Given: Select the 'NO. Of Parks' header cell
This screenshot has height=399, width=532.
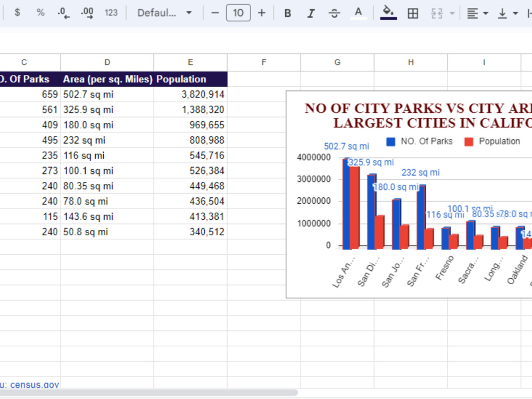Looking at the screenshot, I should (x=30, y=79).
